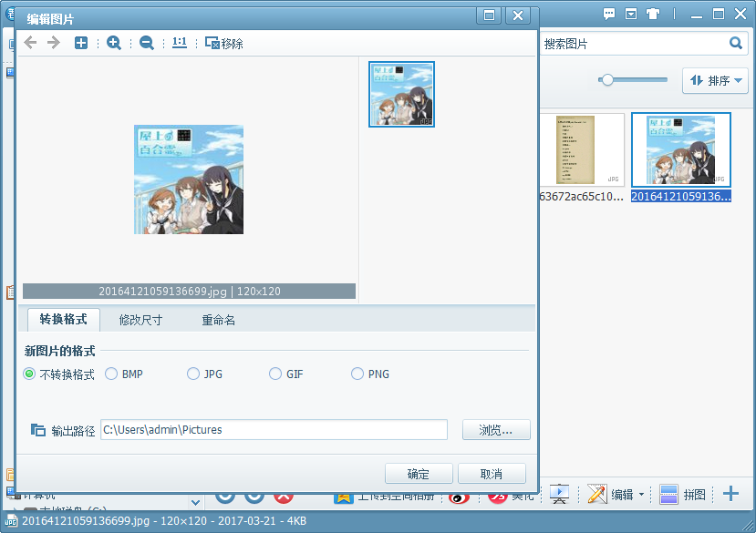Zoom out on the preview image

[147, 43]
